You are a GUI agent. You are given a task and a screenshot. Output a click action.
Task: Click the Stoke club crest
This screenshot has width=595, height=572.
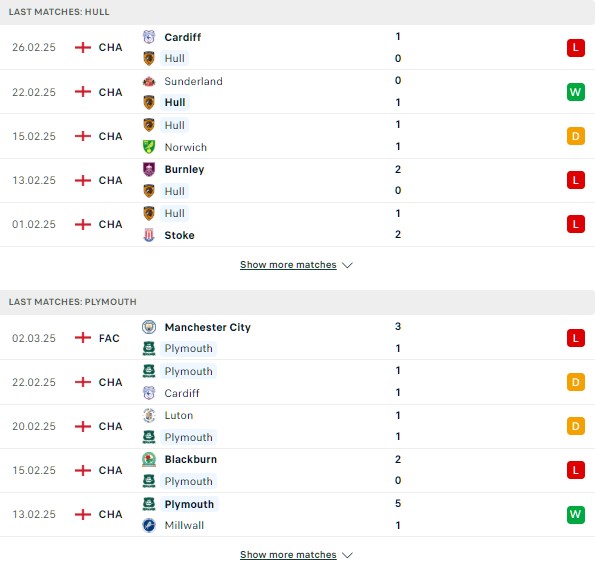pos(149,235)
